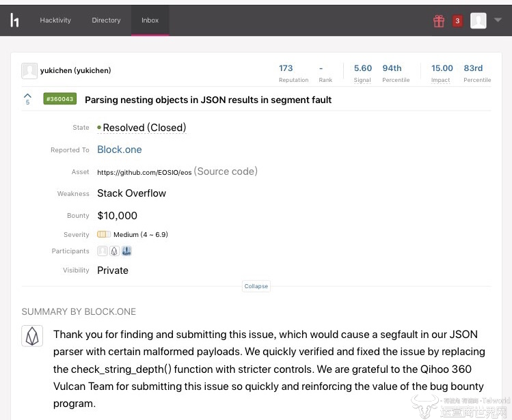512x420 pixels.
Task: Click the Medium (4 ~ 6.9) severity text
Action: (141, 234)
